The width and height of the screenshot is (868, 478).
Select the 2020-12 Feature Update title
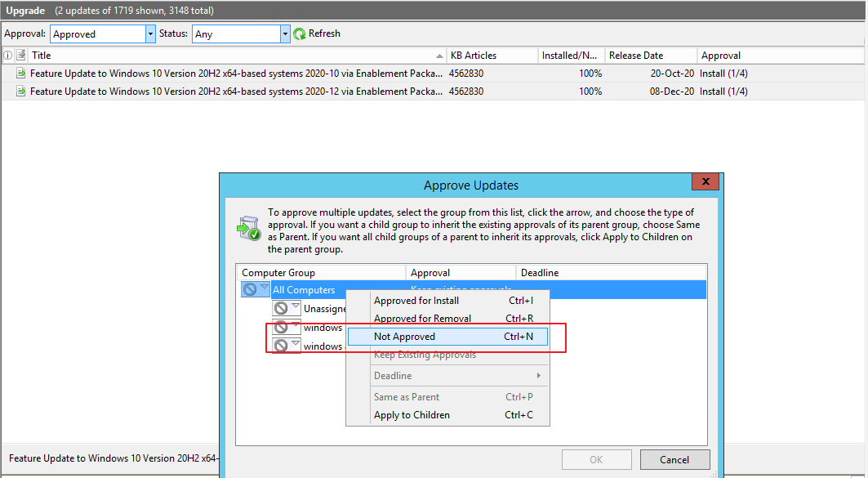coord(236,92)
